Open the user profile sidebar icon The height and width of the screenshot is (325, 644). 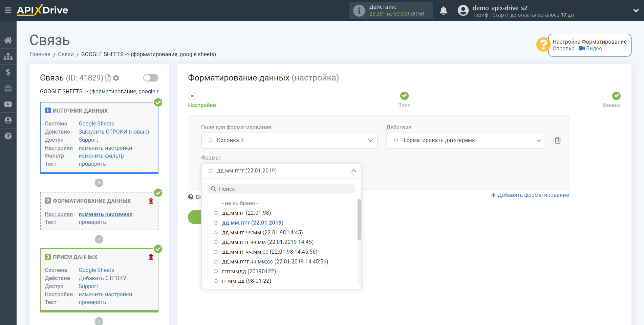[8, 120]
